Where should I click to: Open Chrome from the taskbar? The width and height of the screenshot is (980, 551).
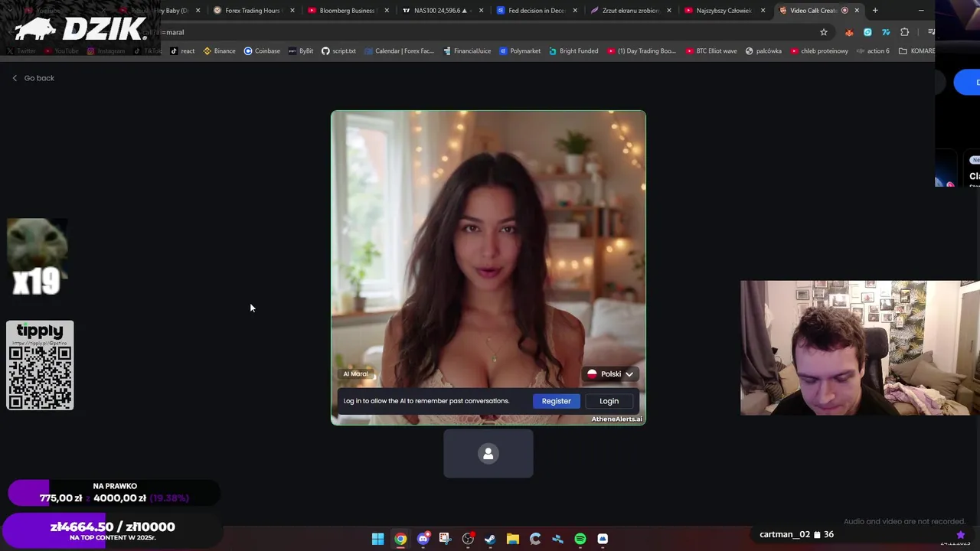[400, 539]
